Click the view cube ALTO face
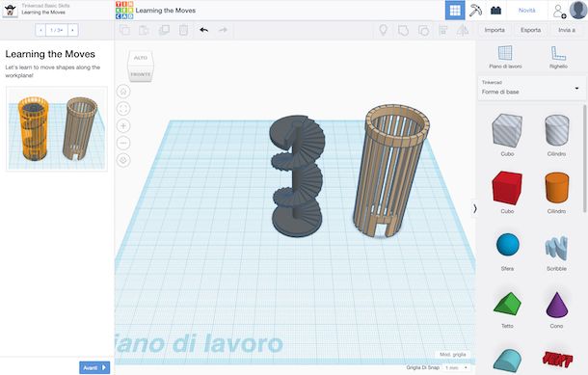Image resolution: width=588 pixels, height=375 pixels. [141, 58]
